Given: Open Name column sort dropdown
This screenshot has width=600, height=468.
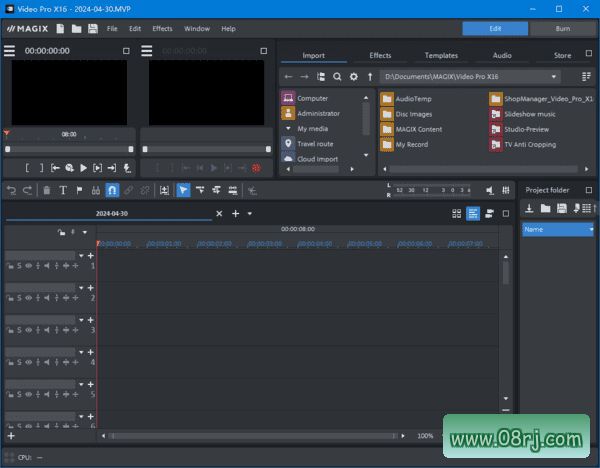Looking at the screenshot, I should pos(590,230).
